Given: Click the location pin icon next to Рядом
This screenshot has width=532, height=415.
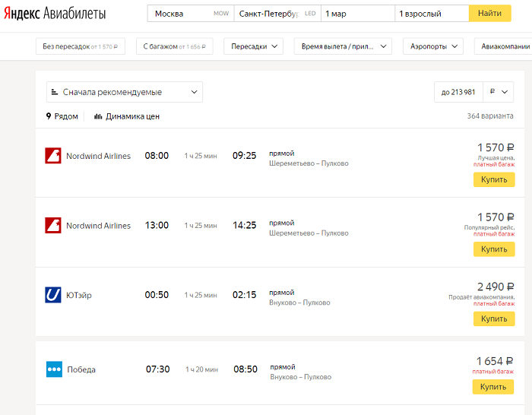Looking at the screenshot, I should coord(49,116).
